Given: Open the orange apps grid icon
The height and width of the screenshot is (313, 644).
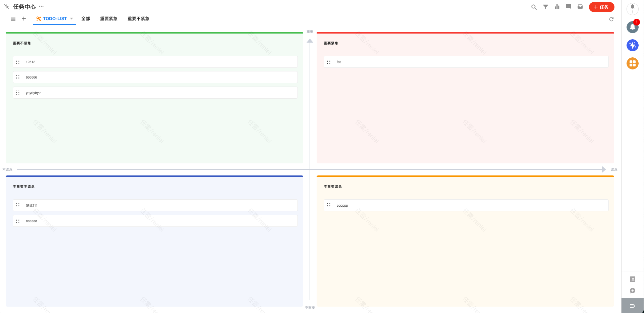Looking at the screenshot, I should [x=633, y=63].
